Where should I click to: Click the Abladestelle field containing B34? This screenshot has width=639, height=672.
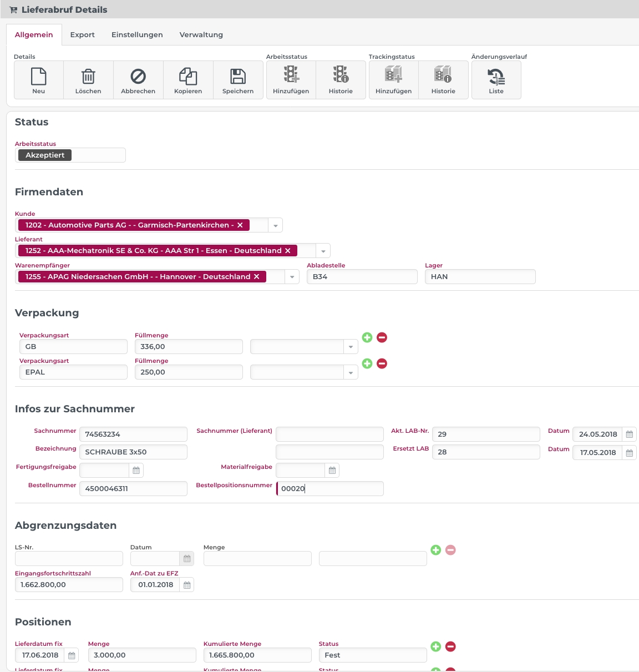pyautogui.click(x=362, y=277)
